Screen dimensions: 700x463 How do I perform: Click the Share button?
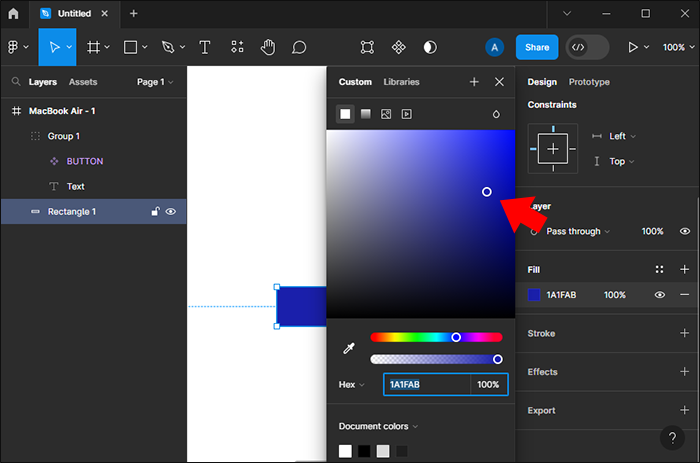537,47
